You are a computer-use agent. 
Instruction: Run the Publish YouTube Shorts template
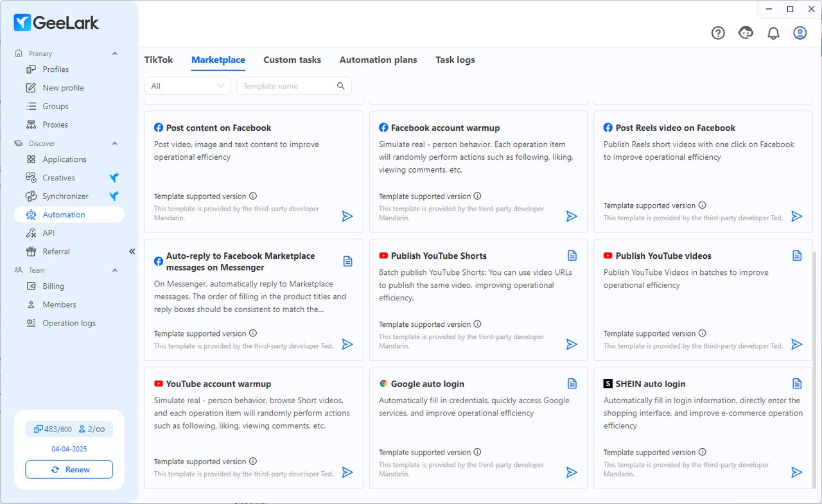[x=572, y=344]
